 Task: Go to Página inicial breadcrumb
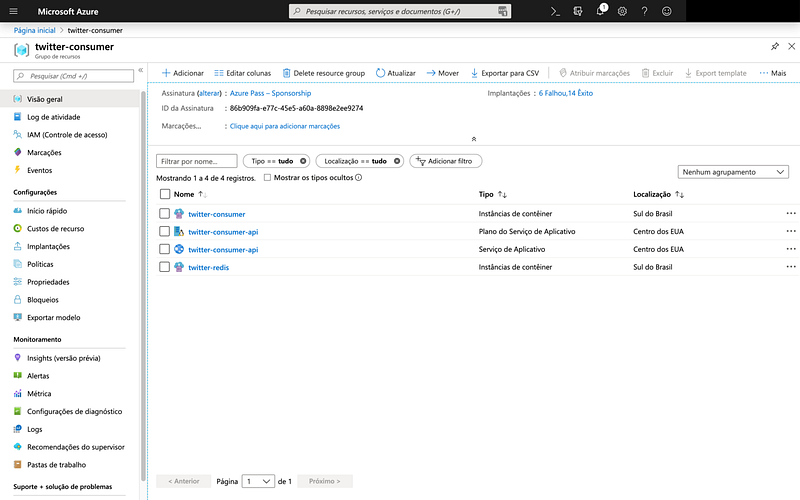34,30
